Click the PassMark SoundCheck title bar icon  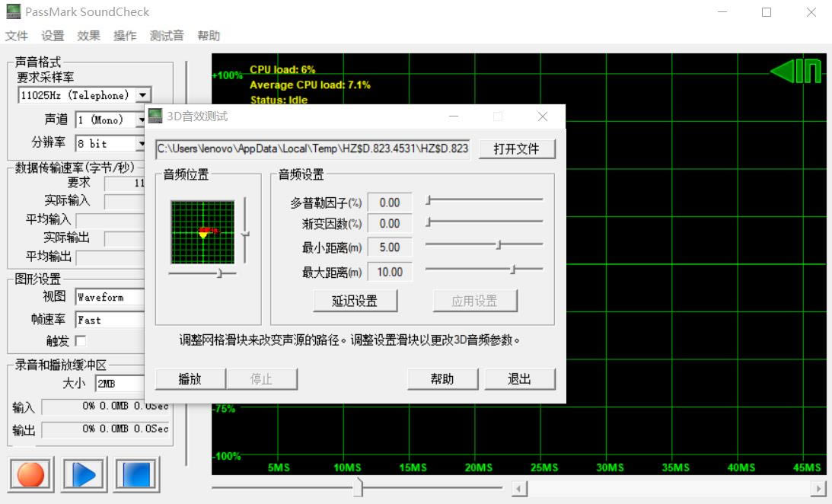coord(12,12)
